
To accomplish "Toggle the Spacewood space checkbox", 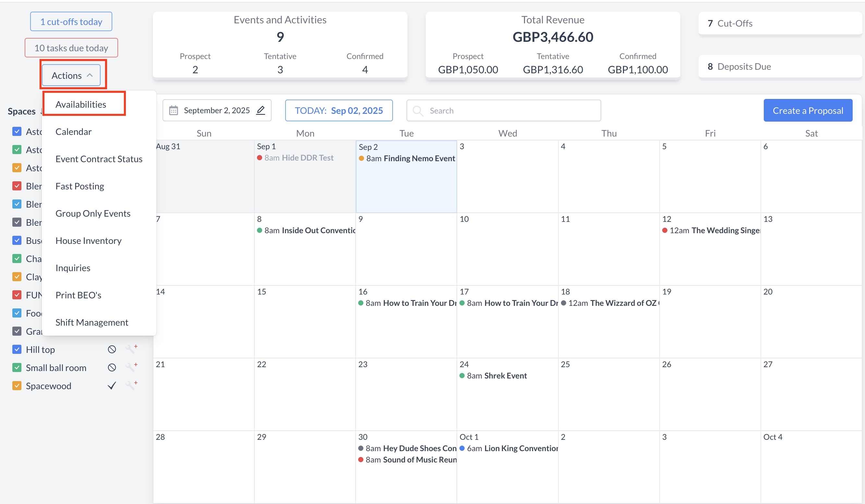I will (x=17, y=386).
